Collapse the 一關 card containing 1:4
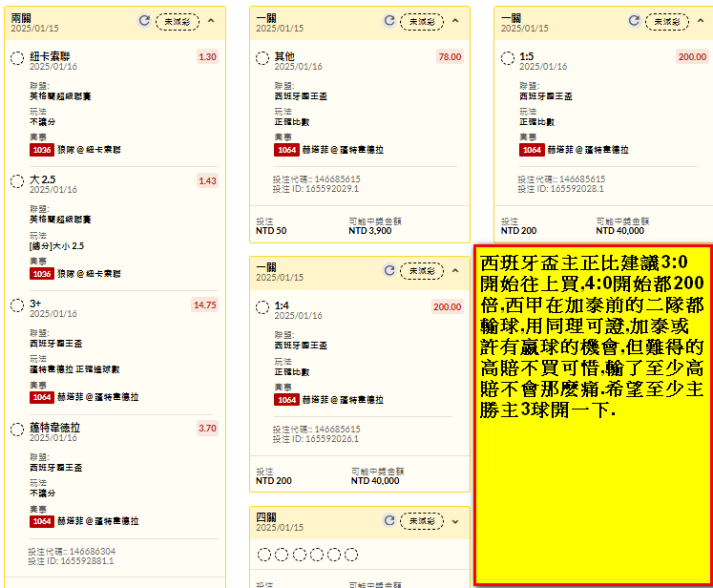Image resolution: width=713 pixels, height=588 pixels. click(x=455, y=271)
